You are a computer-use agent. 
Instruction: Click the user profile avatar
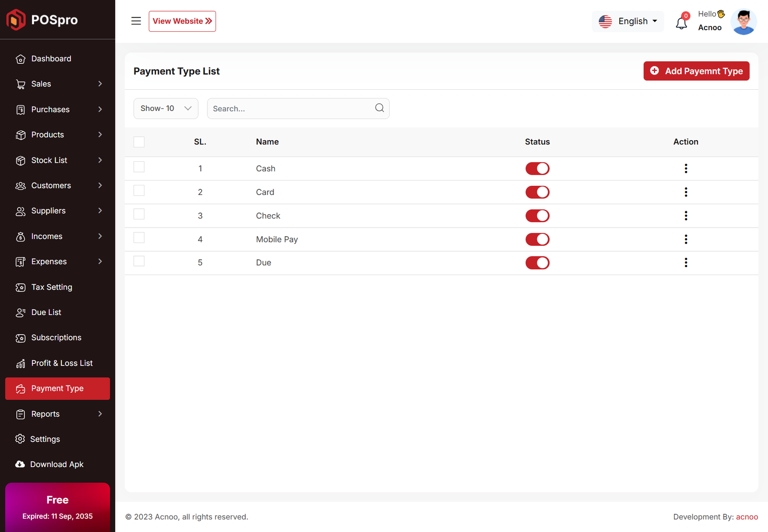(x=743, y=22)
